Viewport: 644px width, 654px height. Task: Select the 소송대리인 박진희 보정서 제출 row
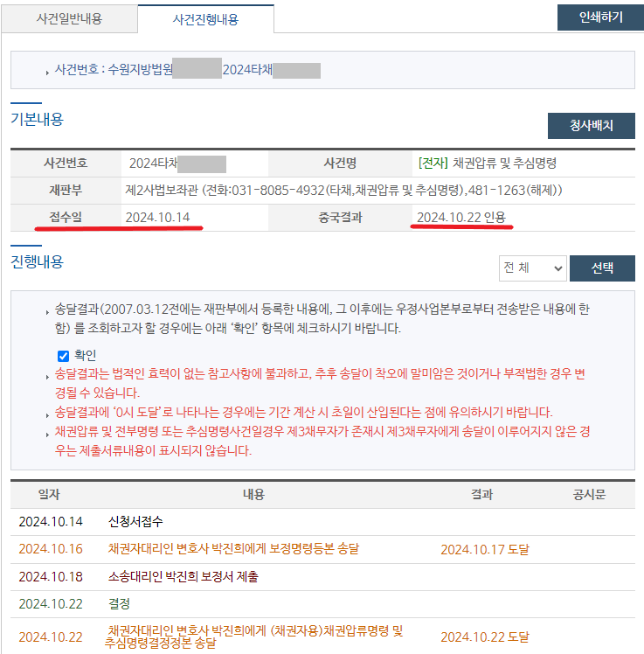183,577
